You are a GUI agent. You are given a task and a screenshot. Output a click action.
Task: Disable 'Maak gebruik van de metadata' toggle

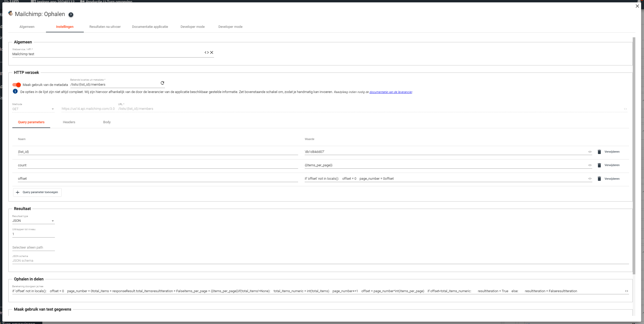point(17,85)
